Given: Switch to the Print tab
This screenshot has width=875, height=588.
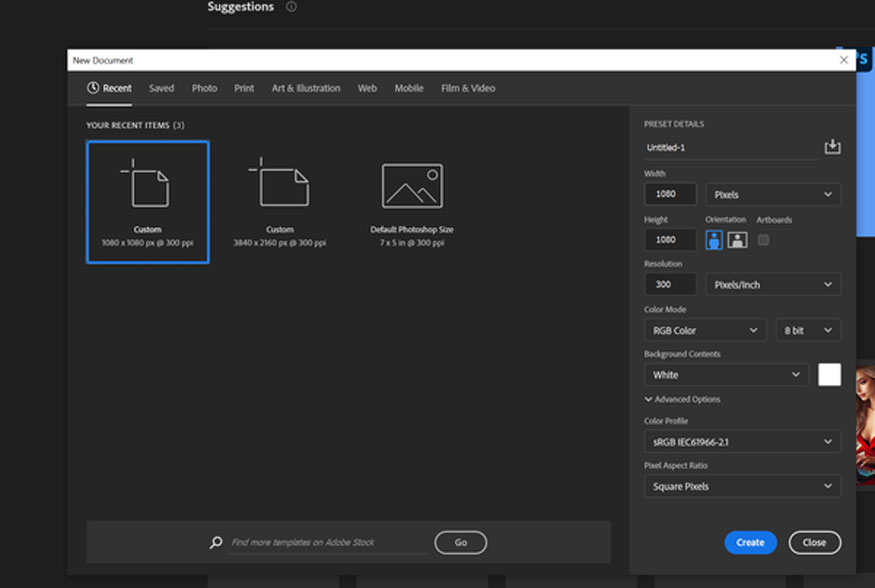Looking at the screenshot, I should 244,88.
